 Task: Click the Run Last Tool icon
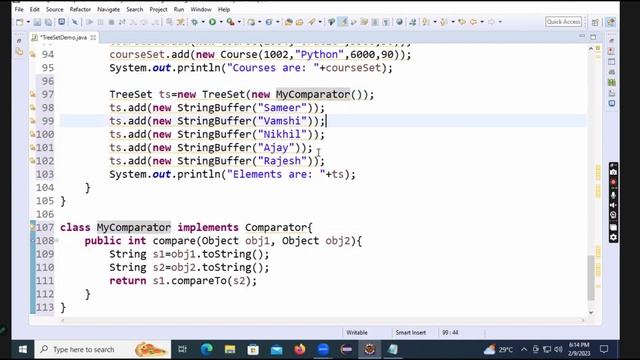click(x=231, y=22)
